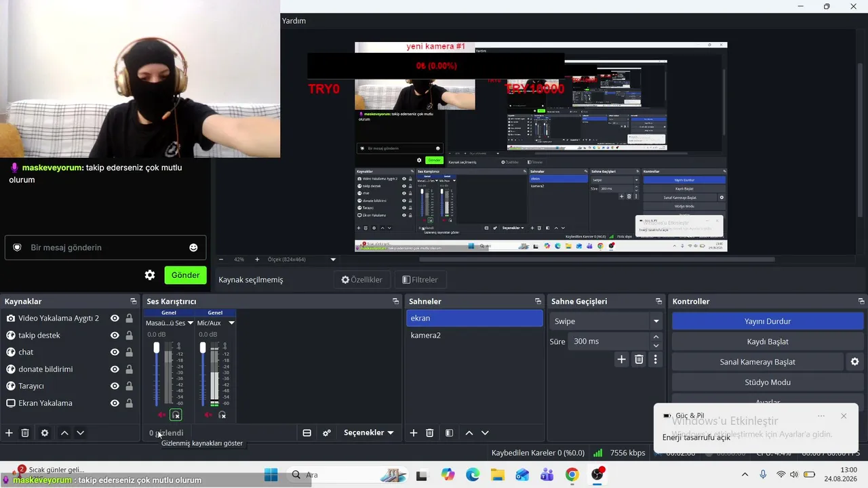Move the source down in Kaynaklar
Viewport: 868px width, 488px height.
[80, 433]
